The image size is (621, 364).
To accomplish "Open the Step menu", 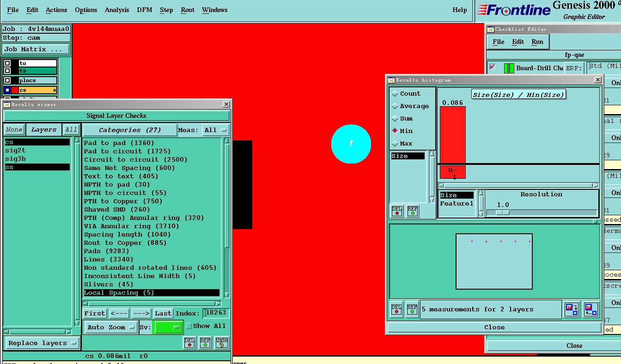I will point(166,10).
